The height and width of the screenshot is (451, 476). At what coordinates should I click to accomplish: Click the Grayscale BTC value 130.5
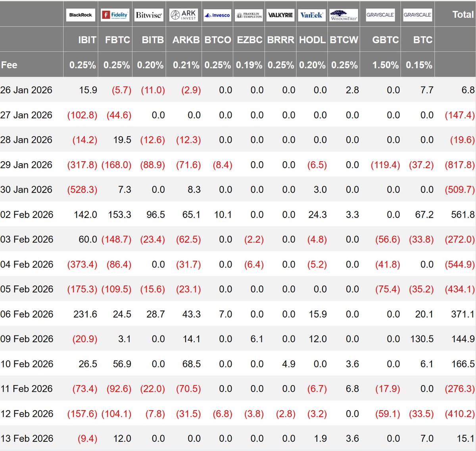[x=422, y=339]
